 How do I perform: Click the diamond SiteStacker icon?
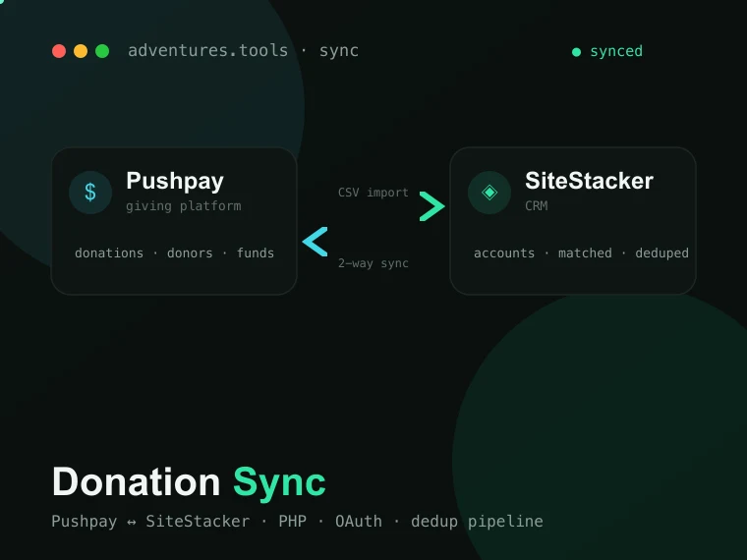pyautogui.click(x=489, y=193)
